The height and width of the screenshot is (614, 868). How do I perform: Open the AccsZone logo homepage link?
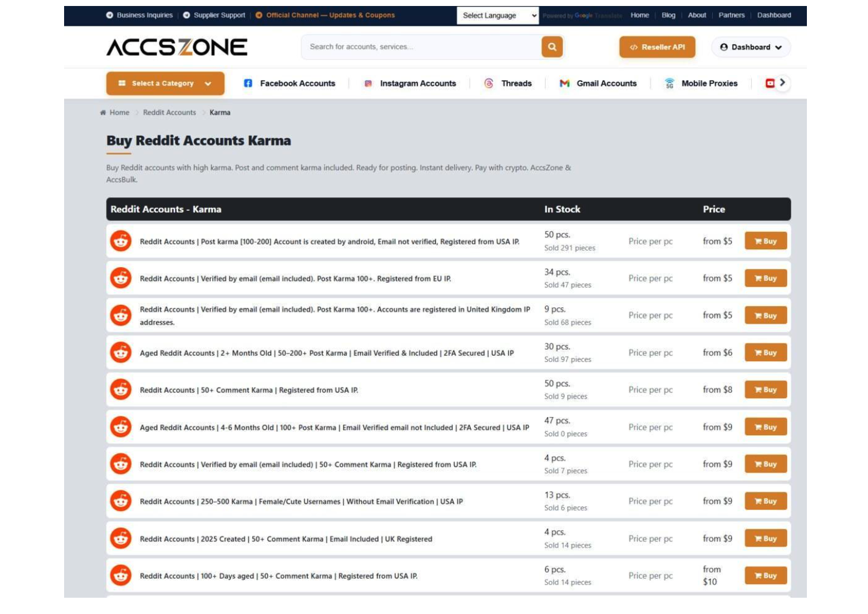pyautogui.click(x=177, y=47)
